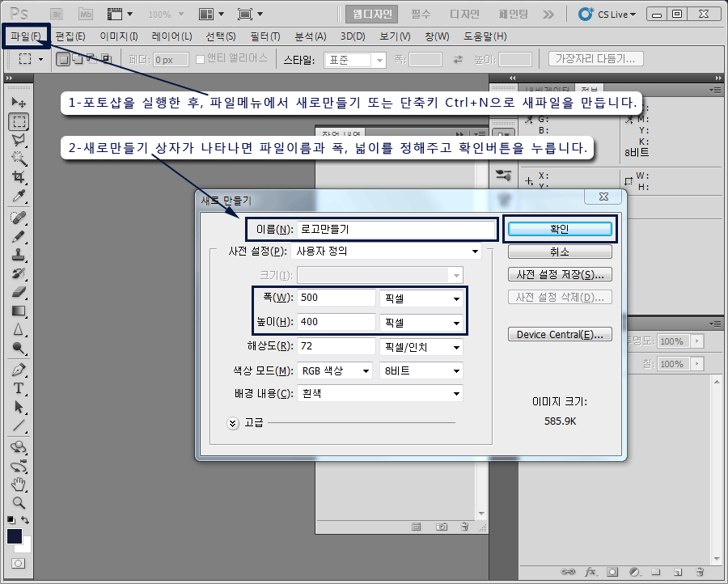This screenshot has height=584, width=728.
Task: Select the Type tool
Action: pyautogui.click(x=19, y=388)
